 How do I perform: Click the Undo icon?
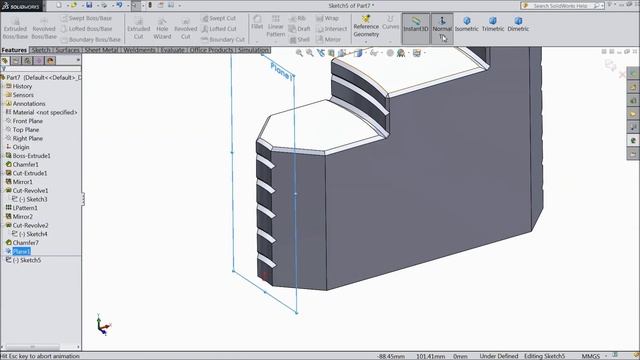click(x=119, y=5)
